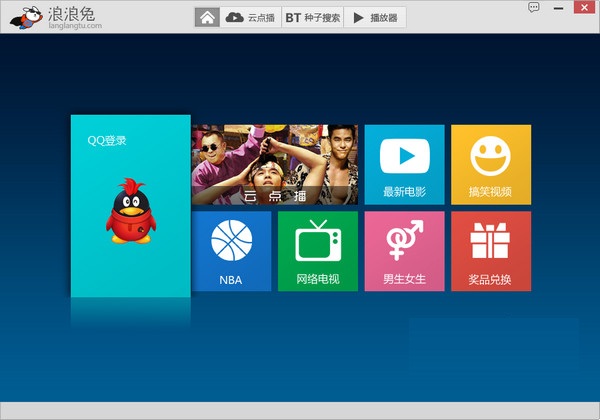The height and width of the screenshot is (420, 600).
Task: Switch to BT 种子搜索 tab
Action: click(x=312, y=17)
